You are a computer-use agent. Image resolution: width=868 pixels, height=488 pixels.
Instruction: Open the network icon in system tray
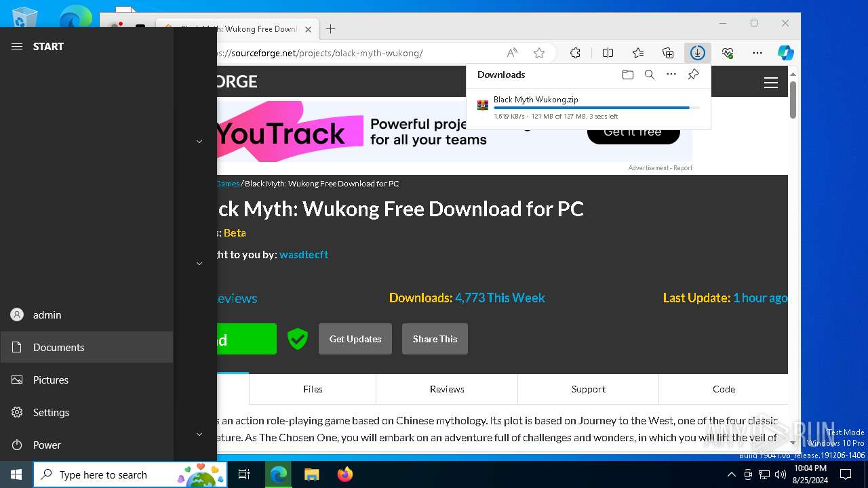pyautogui.click(x=764, y=474)
